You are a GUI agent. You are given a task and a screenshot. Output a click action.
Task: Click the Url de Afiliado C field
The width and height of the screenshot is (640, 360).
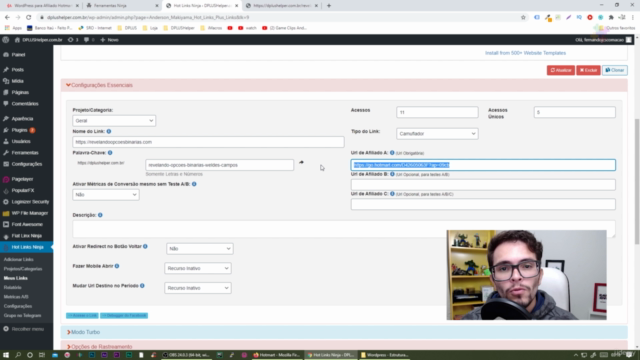pos(483,204)
